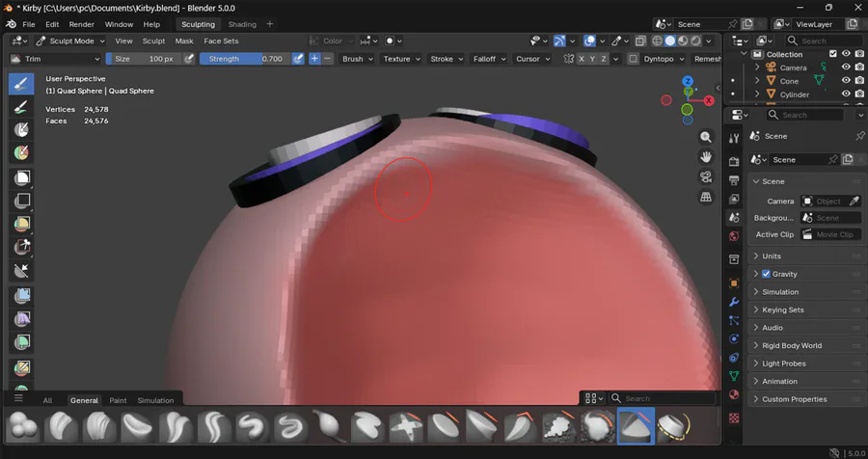The width and height of the screenshot is (868, 459).
Task: Hide the Cone object with eye icon
Action: (846, 80)
